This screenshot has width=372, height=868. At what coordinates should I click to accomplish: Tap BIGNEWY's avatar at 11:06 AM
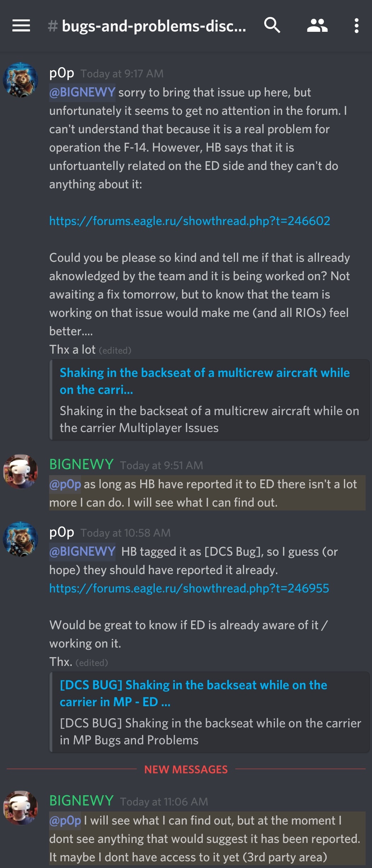pos(20,808)
